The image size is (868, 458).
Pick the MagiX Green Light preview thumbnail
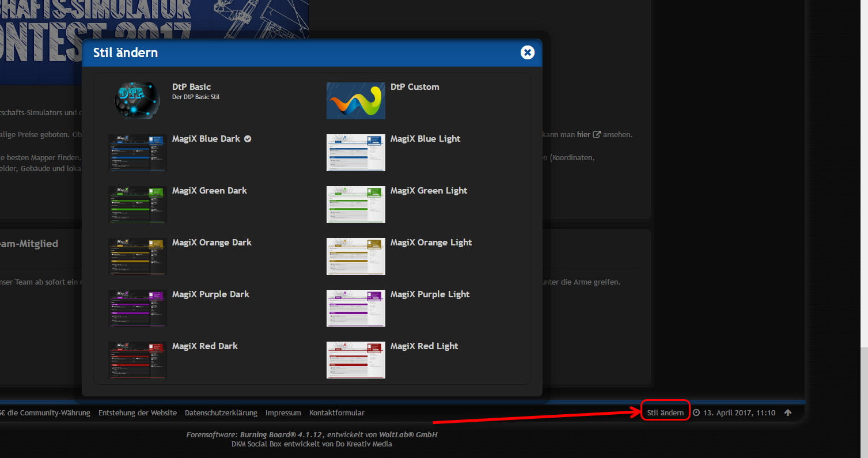[355, 204]
